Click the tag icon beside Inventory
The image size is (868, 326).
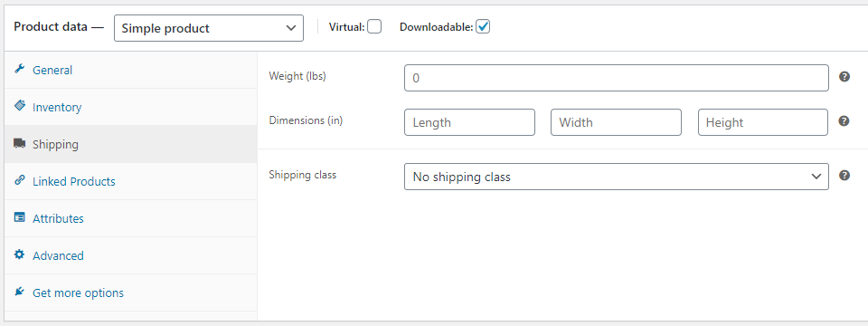click(19, 106)
